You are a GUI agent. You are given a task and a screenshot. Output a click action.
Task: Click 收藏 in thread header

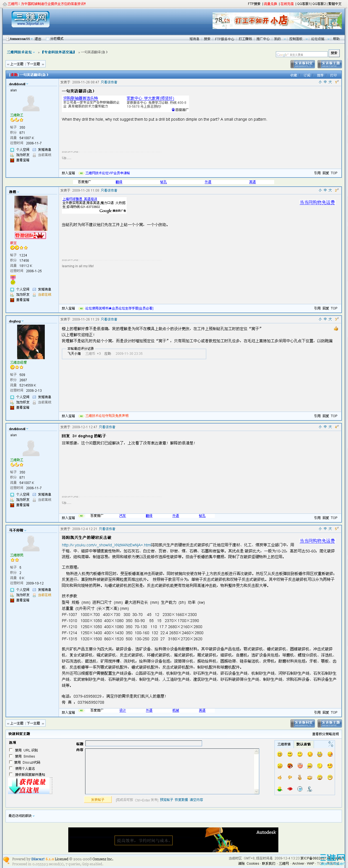point(293,75)
